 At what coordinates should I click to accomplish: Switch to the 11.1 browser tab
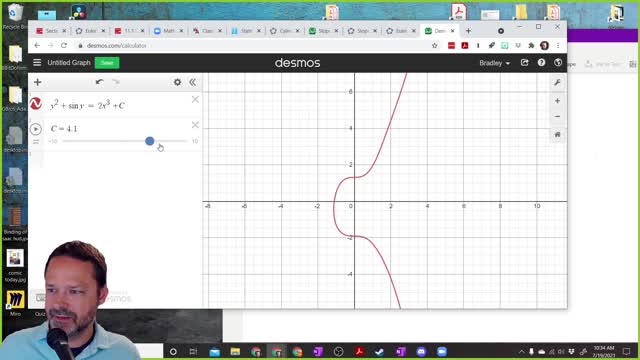(129, 31)
